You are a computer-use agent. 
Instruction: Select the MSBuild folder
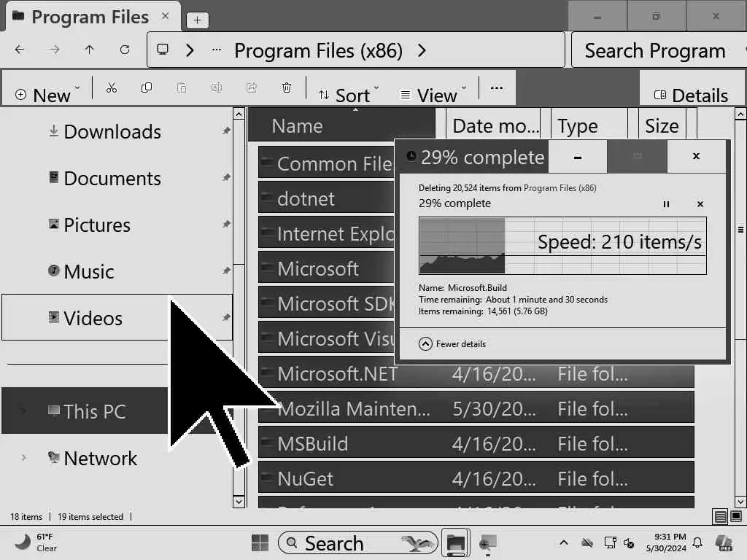pyautogui.click(x=476, y=444)
